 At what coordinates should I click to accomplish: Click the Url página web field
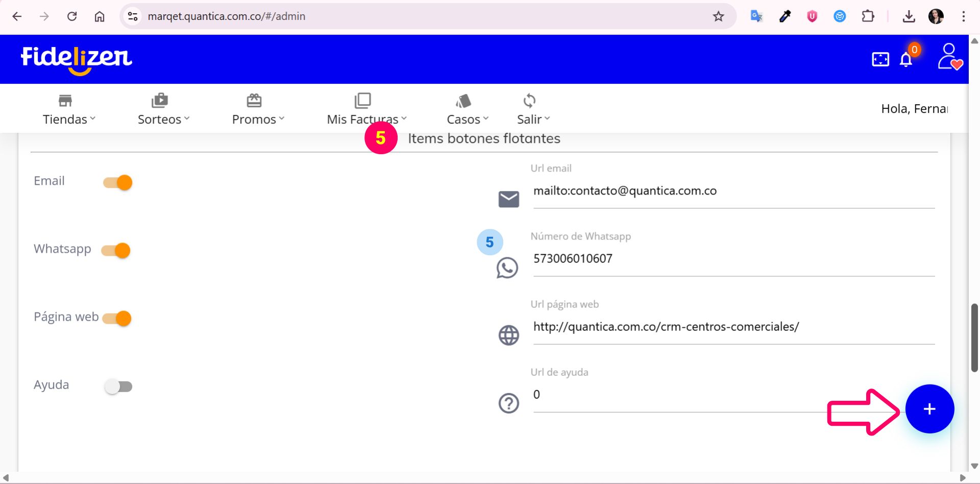pyautogui.click(x=733, y=327)
